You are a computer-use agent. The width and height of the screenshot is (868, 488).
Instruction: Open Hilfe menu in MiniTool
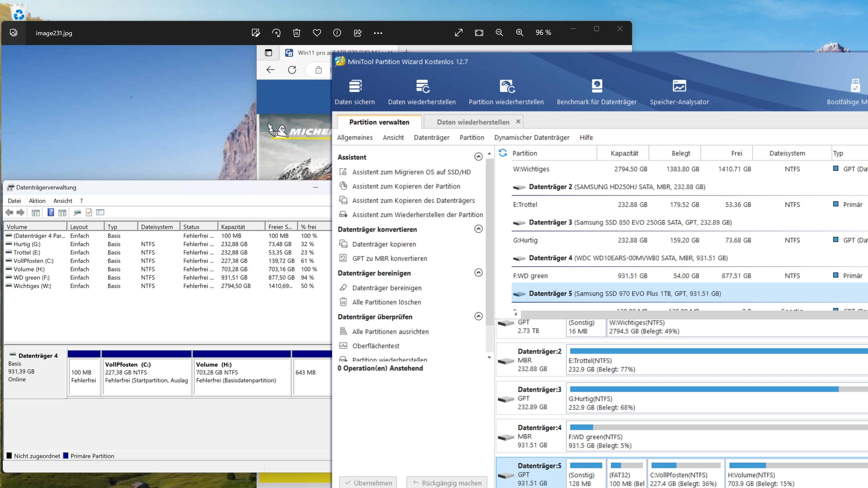click(586, 137)
